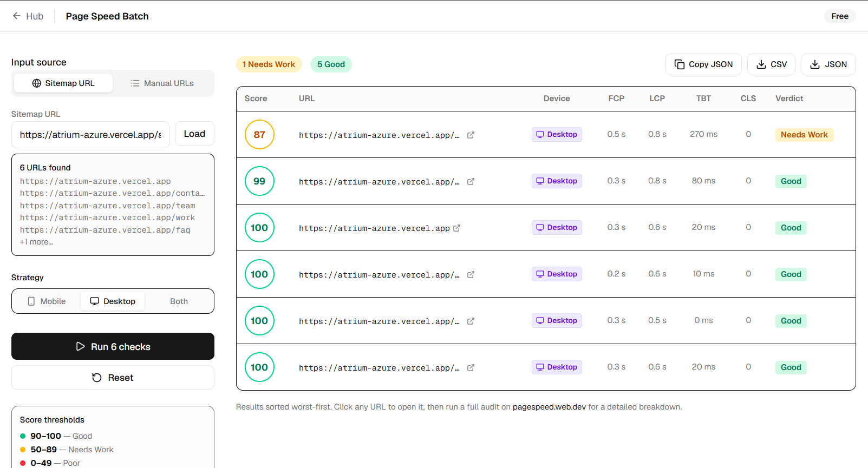Filter by 1 Needs Work badge
Image resolution: width=868 pixels, height=468 pixels.
click(269, 64)
